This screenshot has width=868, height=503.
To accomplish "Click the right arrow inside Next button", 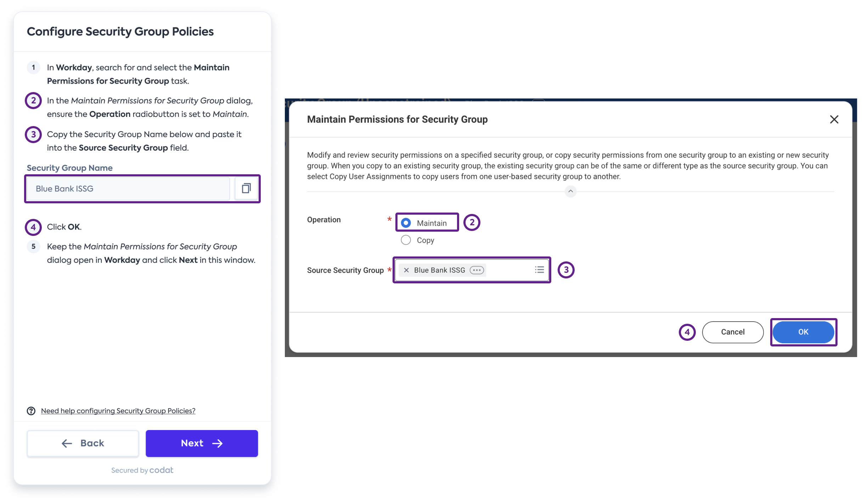I will [x=217, y=443].
